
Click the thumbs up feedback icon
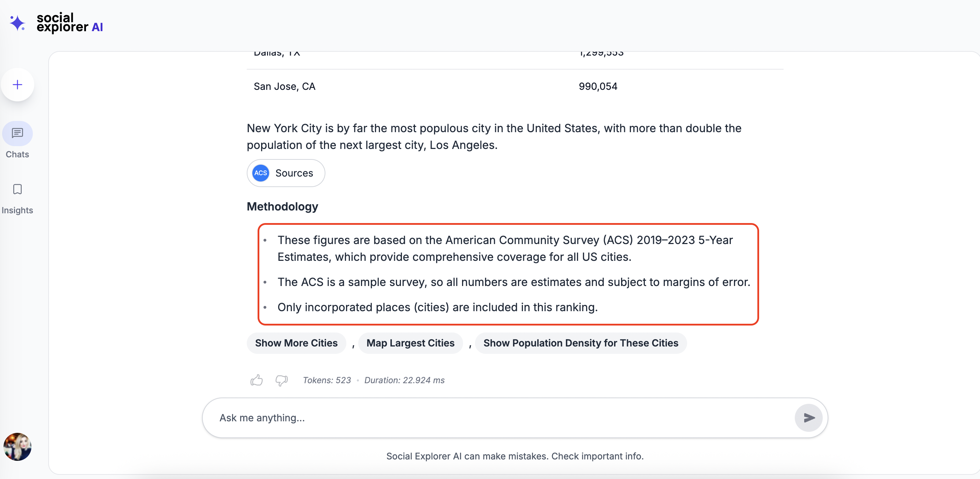pos(257,380)
